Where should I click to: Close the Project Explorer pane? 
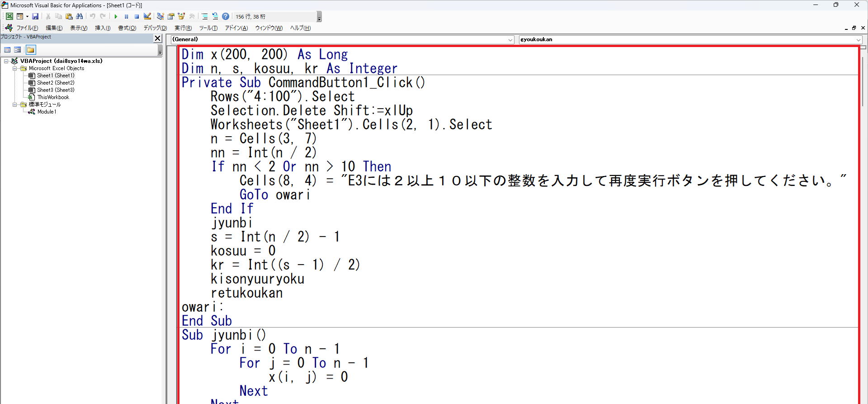pos(157,38)
